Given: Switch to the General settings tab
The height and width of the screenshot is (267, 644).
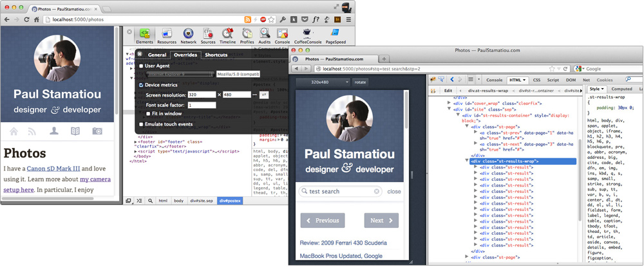Looking at the screenshot, I should 157,55.
